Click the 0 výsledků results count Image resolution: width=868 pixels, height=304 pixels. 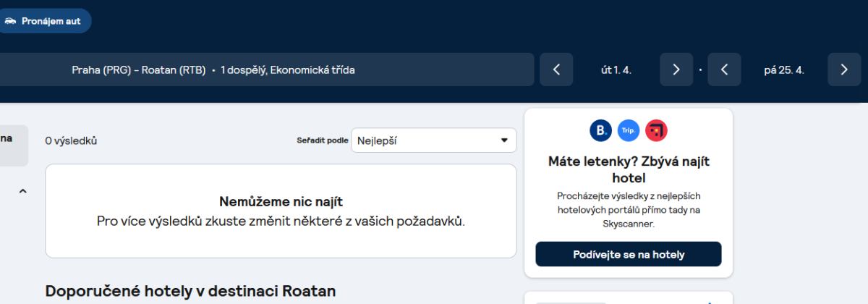click(71, 140)
